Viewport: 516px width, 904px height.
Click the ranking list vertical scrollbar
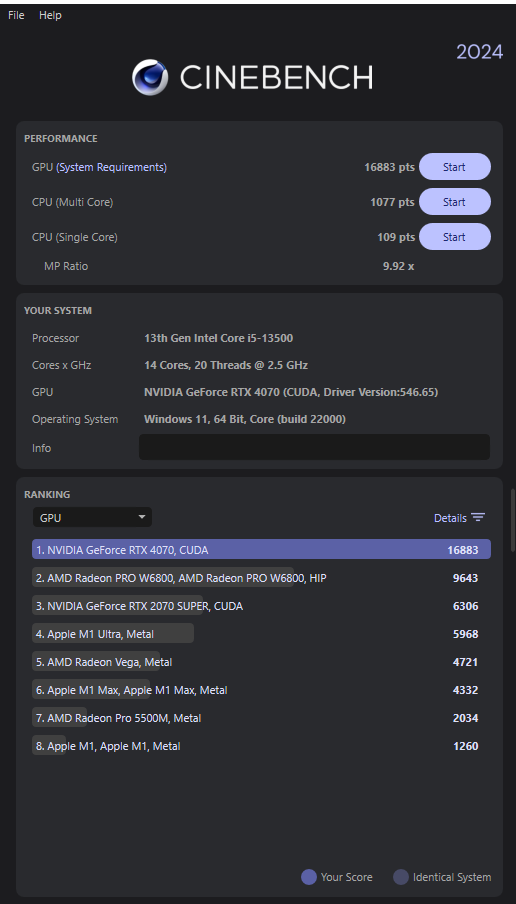(512, 521)
